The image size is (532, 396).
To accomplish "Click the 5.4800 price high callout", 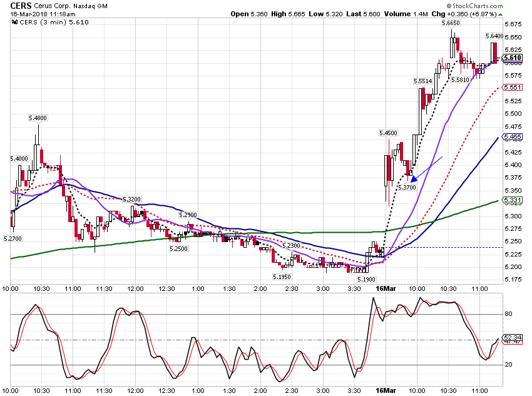I will (x=38, y=118).
